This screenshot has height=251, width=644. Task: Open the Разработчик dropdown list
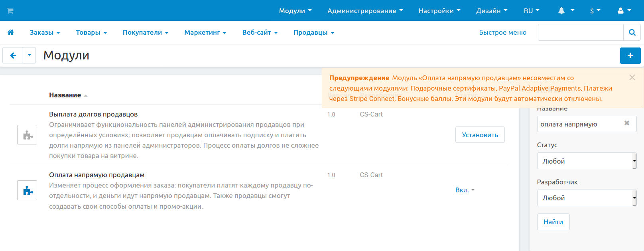586,198
